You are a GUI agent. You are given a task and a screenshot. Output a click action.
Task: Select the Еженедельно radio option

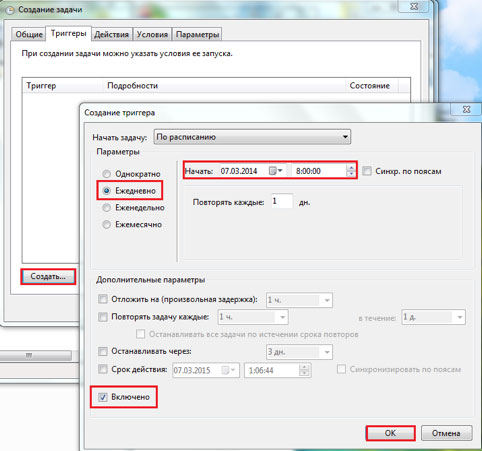[x=106, y=208]
